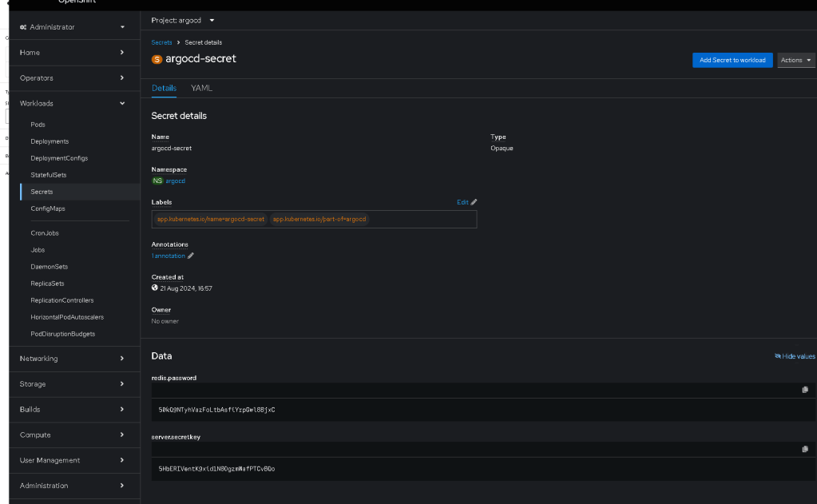Click the pencil icon beside 1 annotation

(191, 256)
